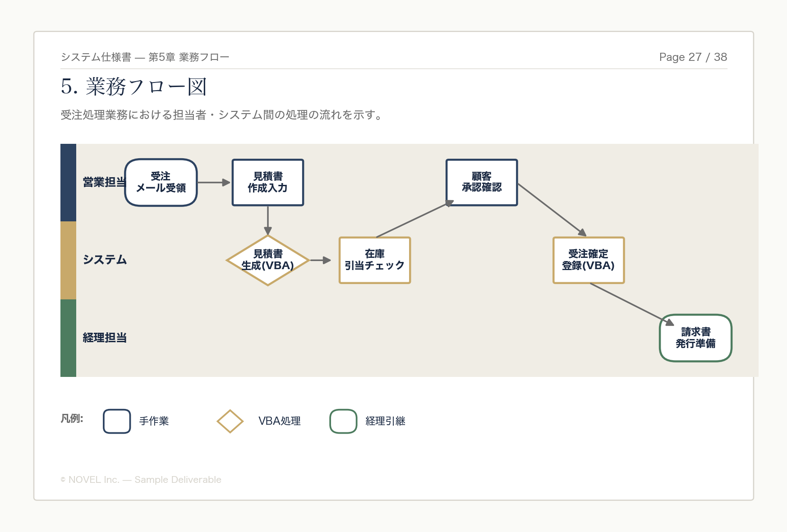
Task: Click arrow from 在庫引当チェック to 顧客承認確認
Action: (415, 219)
